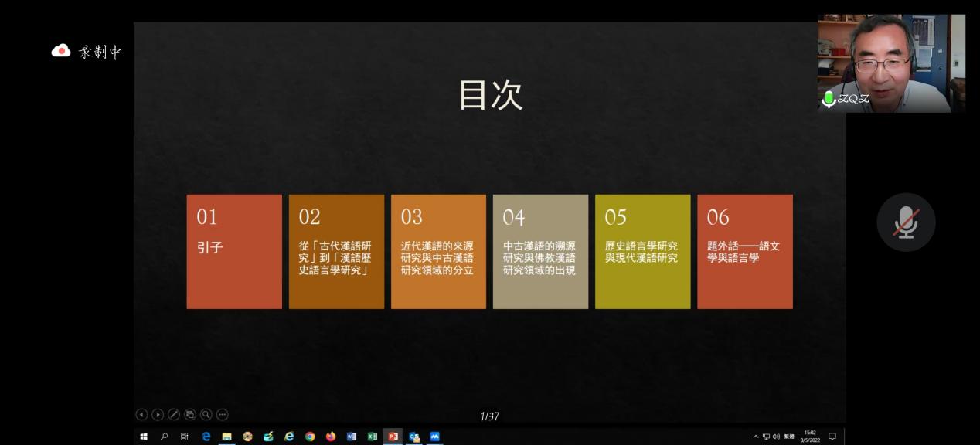This screenshot has width=980, height=445.
Task: Switch to PowerPoint in the taskbar
Action: point(393,437)
